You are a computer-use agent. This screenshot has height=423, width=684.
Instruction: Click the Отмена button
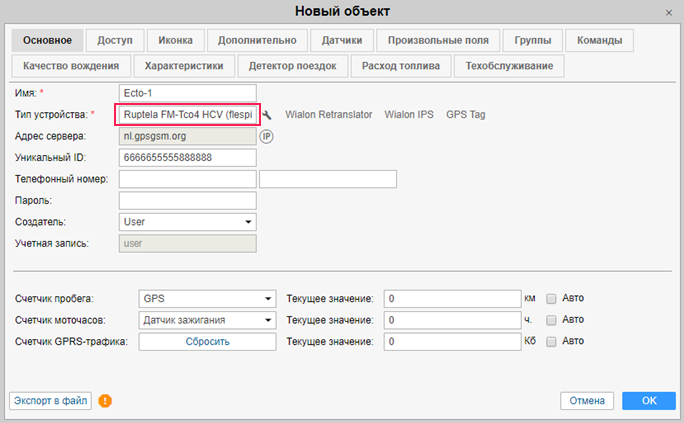(587, 401)
